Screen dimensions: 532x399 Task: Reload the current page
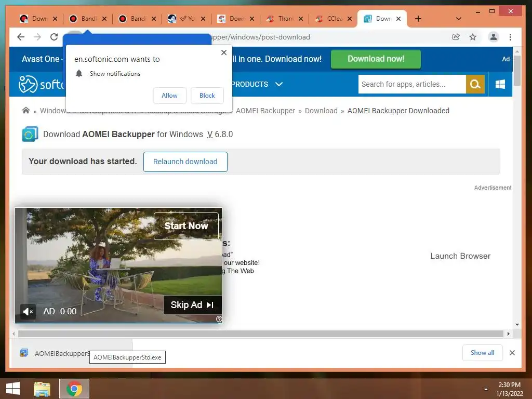coord(54,37)
